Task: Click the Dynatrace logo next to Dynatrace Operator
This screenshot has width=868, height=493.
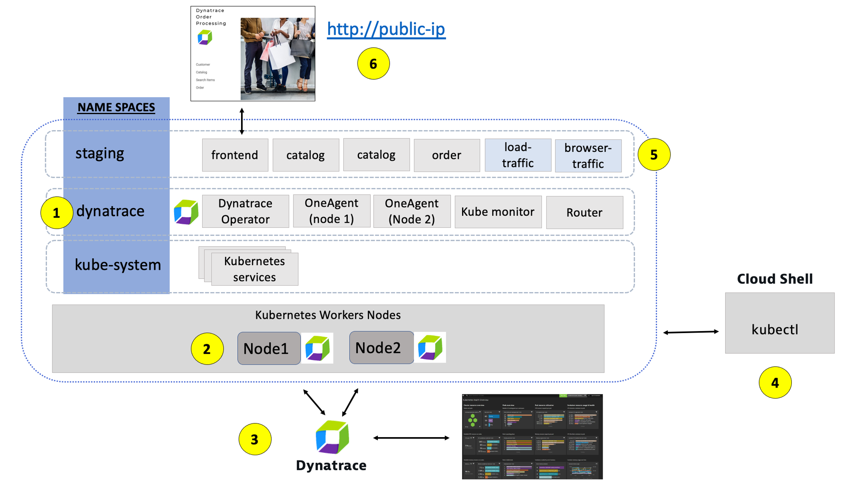Action: (186, 212)
